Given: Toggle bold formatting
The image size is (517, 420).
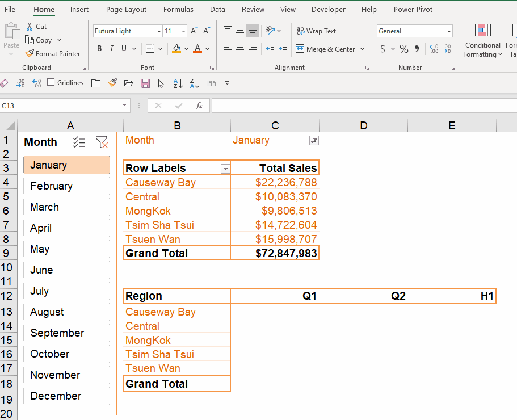Looking at the screenshot, I should click(99, 49).
